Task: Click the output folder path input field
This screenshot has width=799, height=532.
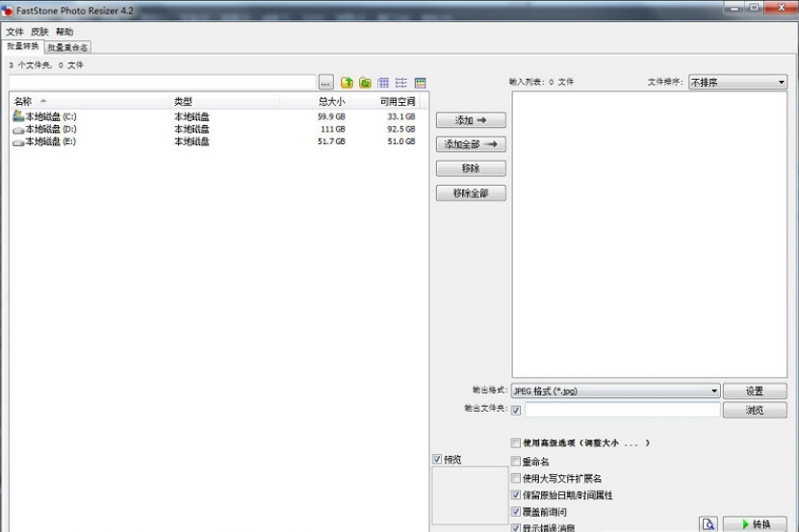Action: coord(623,410)
